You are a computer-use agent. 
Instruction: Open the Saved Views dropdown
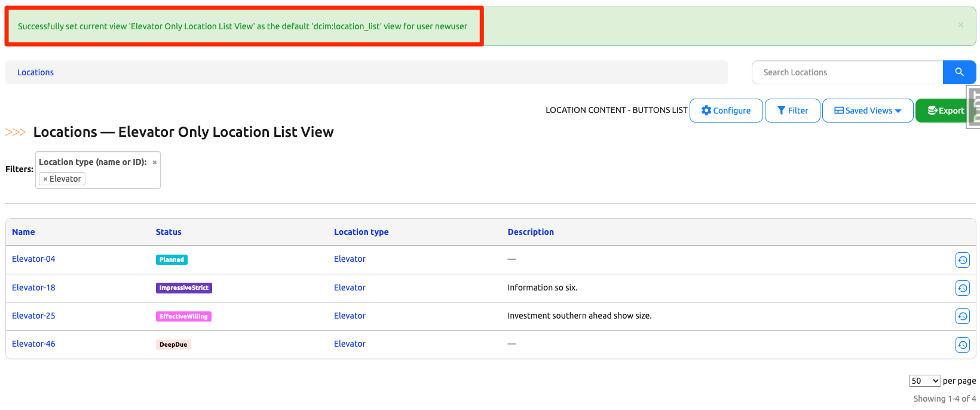(x=867, y=111)
